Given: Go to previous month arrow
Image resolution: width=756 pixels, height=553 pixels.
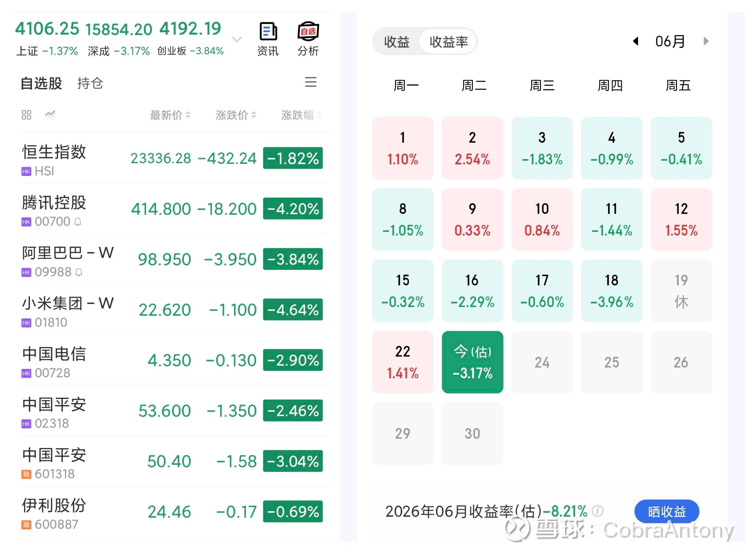Looking at the screenshot, I should point(636,41).
